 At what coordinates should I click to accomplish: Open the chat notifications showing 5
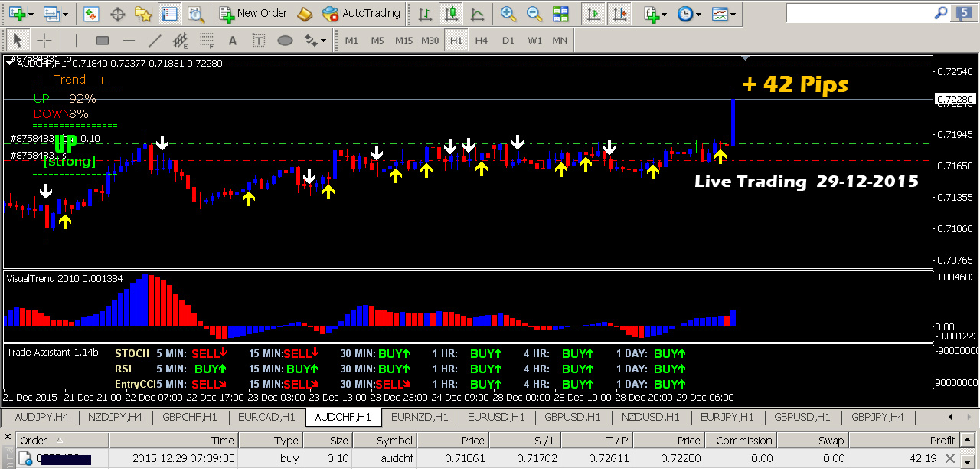click(x=963, y=13)
